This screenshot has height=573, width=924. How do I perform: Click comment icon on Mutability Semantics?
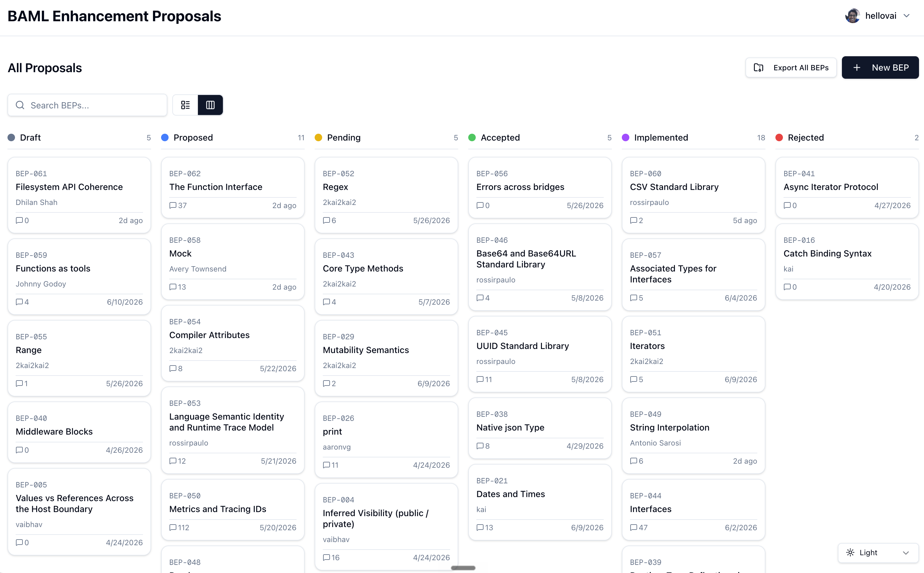click(327, 384)
